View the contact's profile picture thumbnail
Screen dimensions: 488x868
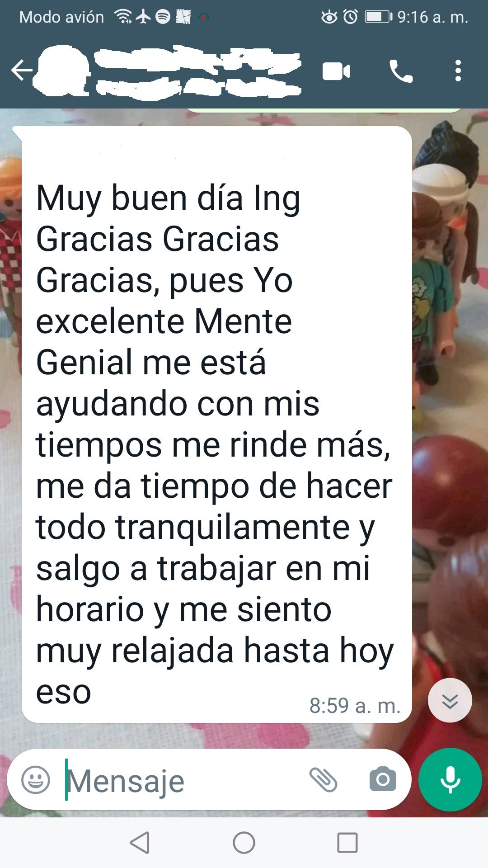click(63, 71)
